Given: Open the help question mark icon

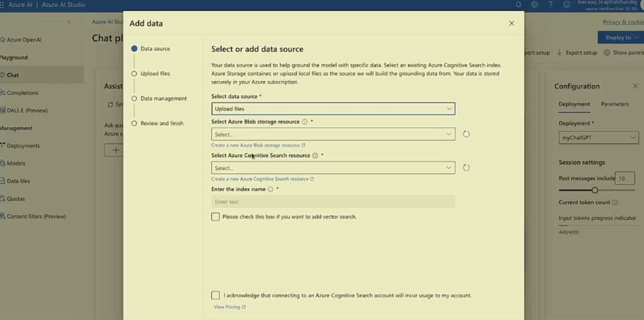Looking at the screenshot, I should (x=550, y=4).
